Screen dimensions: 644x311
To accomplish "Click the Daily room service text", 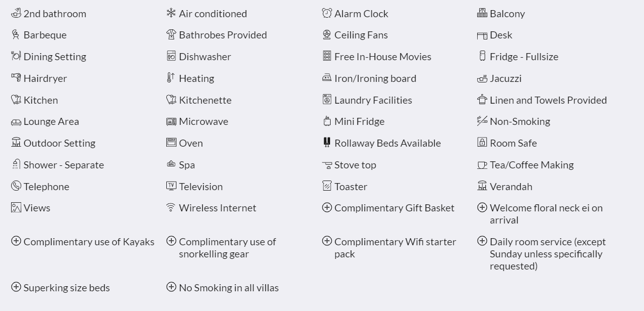I will click(547, 254).
